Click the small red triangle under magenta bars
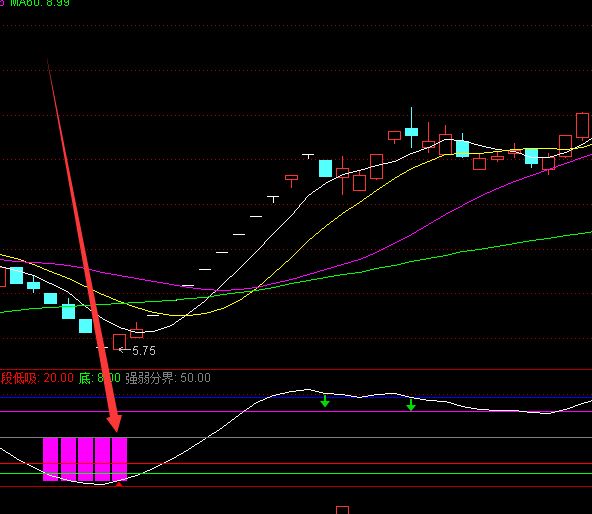Screen dimensions: 592x514 119,484
